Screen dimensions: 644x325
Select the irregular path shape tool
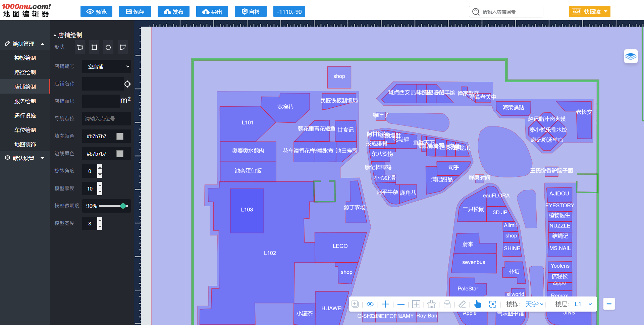click(123, 47)
